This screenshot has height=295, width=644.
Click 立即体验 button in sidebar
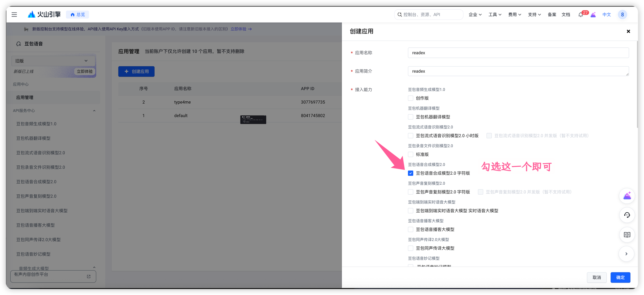click(85, 71)
